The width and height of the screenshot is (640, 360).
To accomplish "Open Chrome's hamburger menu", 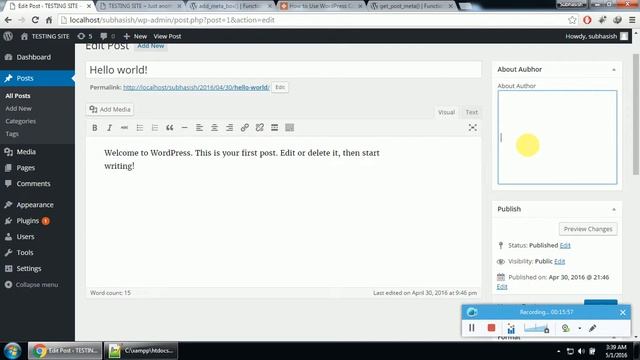I will pos(632,20).
